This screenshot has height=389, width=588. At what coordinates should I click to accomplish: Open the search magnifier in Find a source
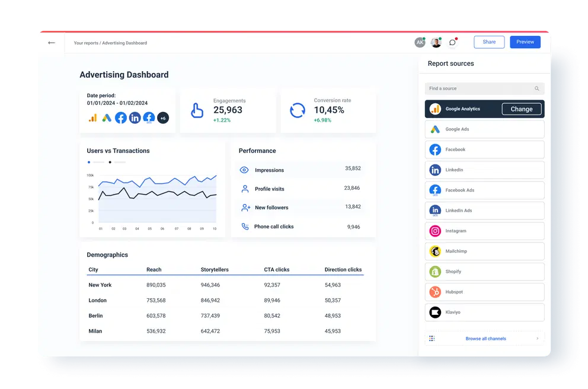point(535,88)
